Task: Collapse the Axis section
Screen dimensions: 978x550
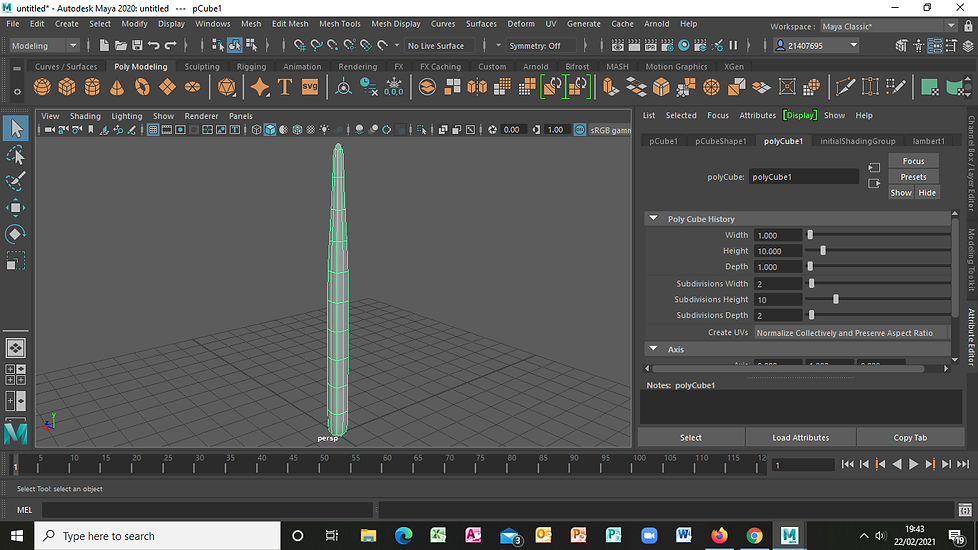Action: click(x=653, y=349)
